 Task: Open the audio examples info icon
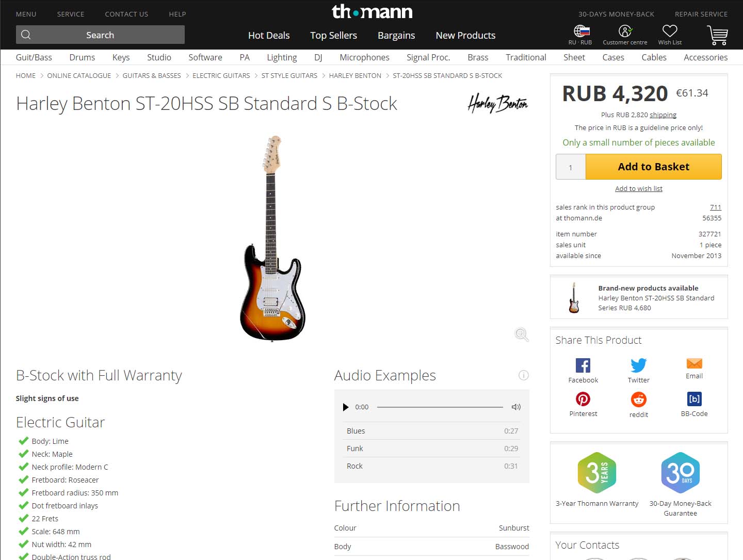coord(523,375)
